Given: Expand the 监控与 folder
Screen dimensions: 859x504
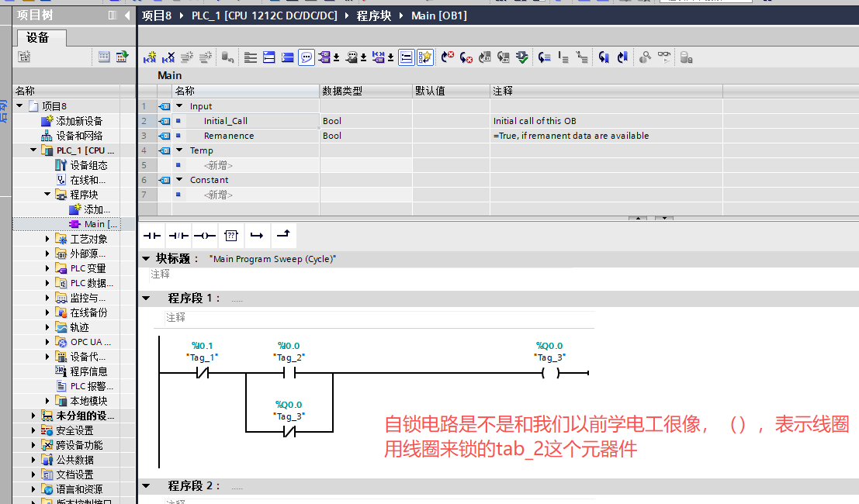Looking at the screenshot, I should [x=47, y=298].
